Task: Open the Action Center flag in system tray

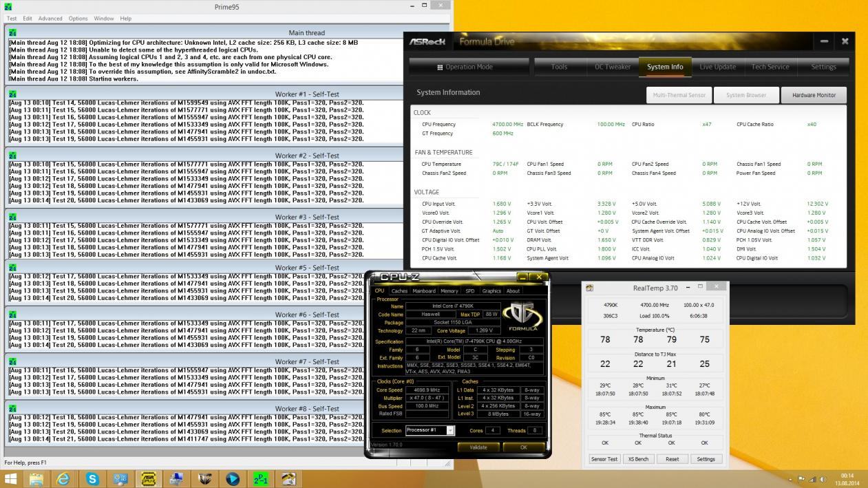Action: click(x=802, y=479)
